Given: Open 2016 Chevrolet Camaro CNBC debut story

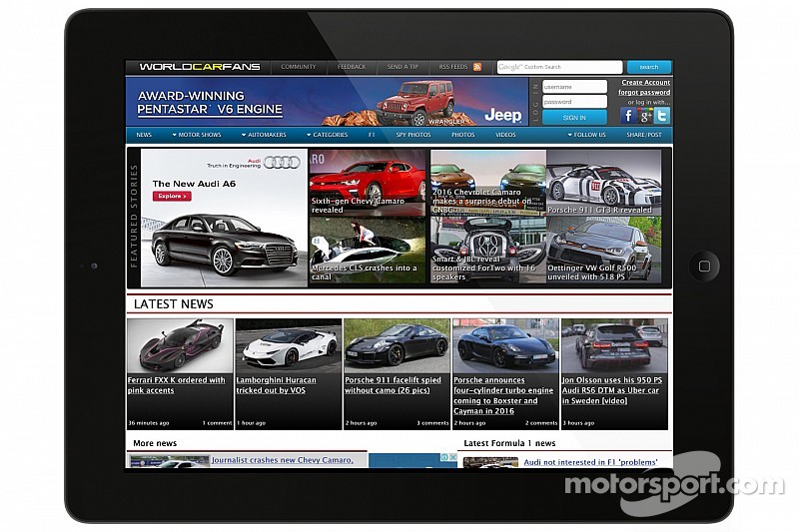Looking at the screenshot, I should tap(488, 183).
